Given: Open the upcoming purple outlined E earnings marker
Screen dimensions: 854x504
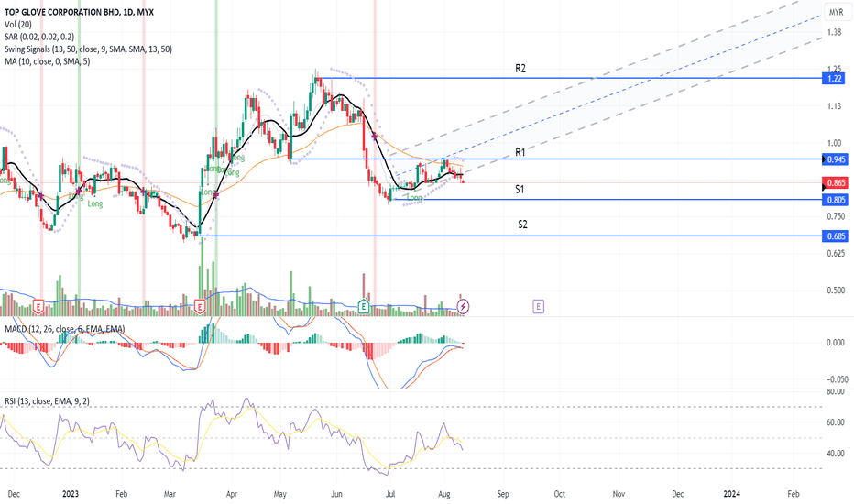Looking at the screenshot, I should click(538, 307).
